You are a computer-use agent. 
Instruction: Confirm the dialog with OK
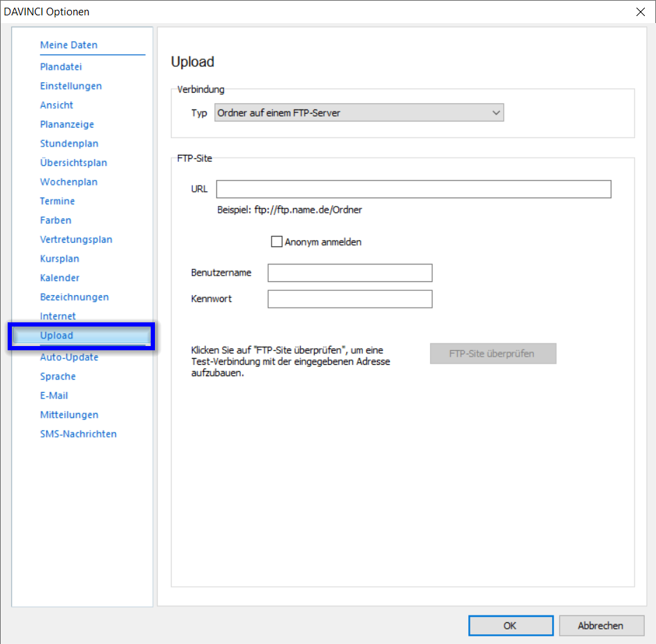511,626
